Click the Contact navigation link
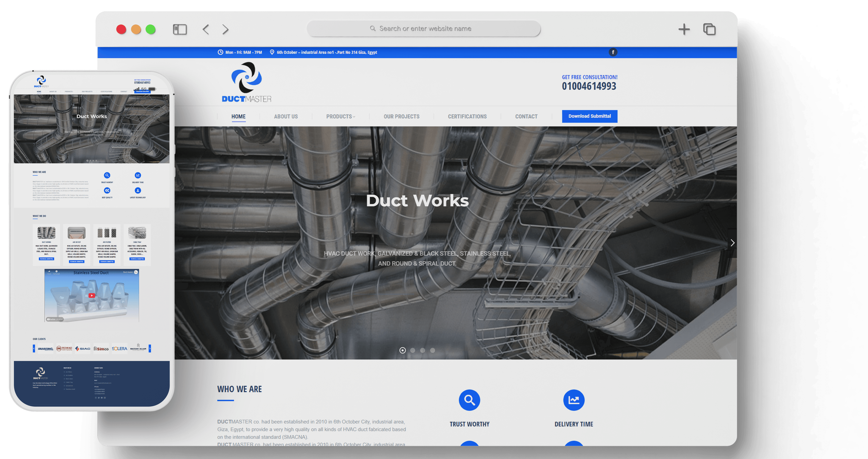 (526, 117)
